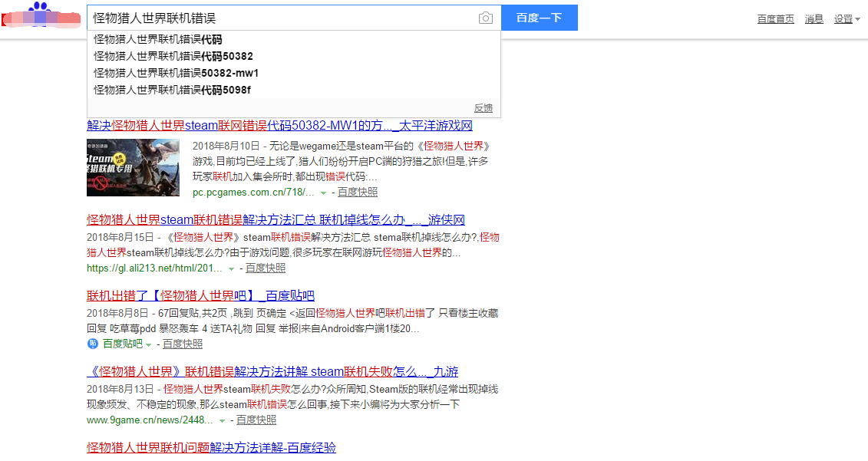Image resolution: width=868 pixels, height=461 pixels.
Task: Click the 百度一下 search button
Action: point(540,18)
